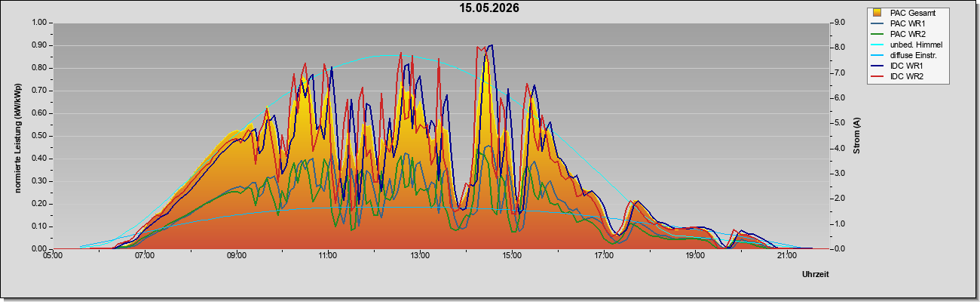Select the unbed. Himmel legend label
Viewport: 980px width, 302px height.
(x=916, y=45)
